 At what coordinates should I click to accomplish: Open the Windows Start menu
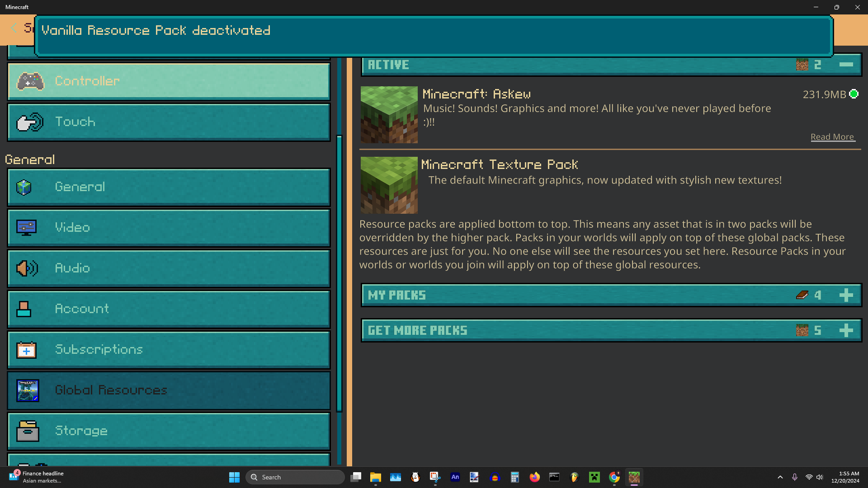point(234,477)
